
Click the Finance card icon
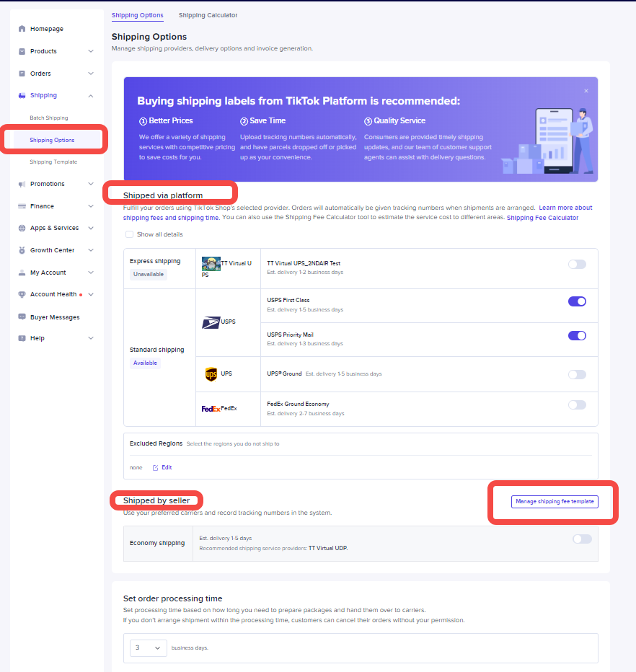22,206
